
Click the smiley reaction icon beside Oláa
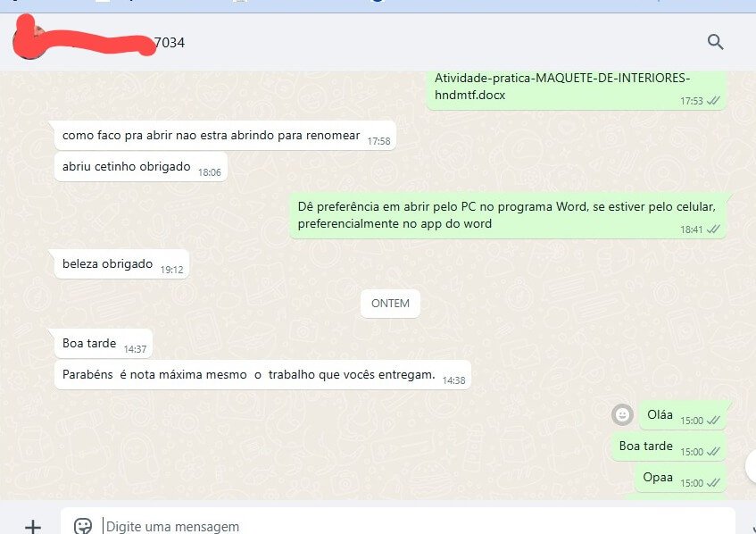(x=622, y=414)
